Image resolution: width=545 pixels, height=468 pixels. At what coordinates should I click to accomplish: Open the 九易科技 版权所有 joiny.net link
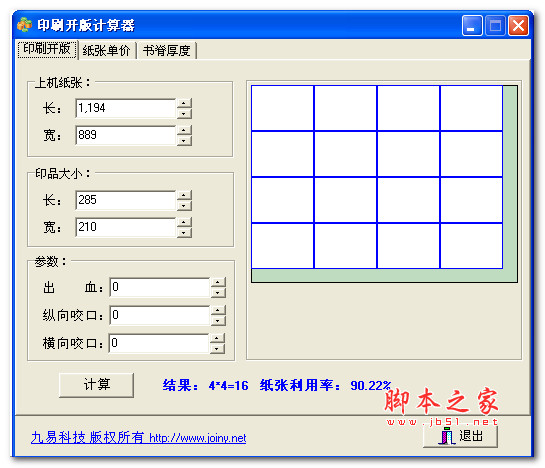click(x=138, y=438)
